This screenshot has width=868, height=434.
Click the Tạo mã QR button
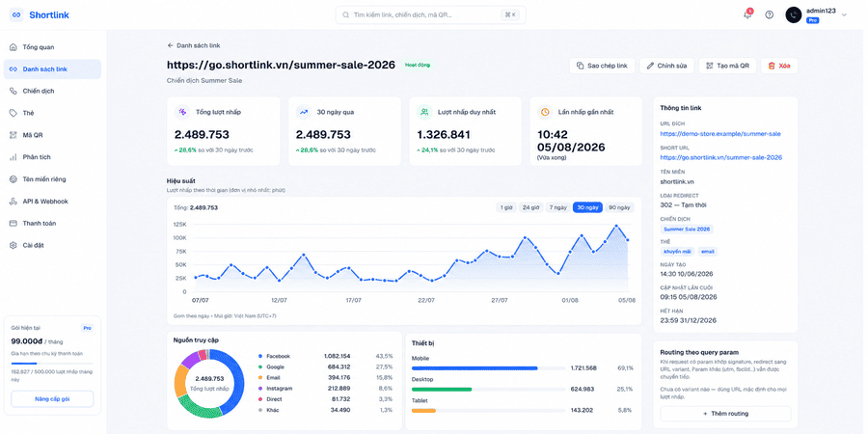click(727, 66)
